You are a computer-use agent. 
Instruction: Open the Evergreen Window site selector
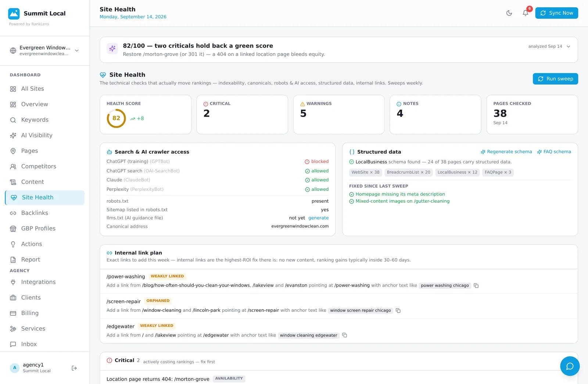coord(44,50)
